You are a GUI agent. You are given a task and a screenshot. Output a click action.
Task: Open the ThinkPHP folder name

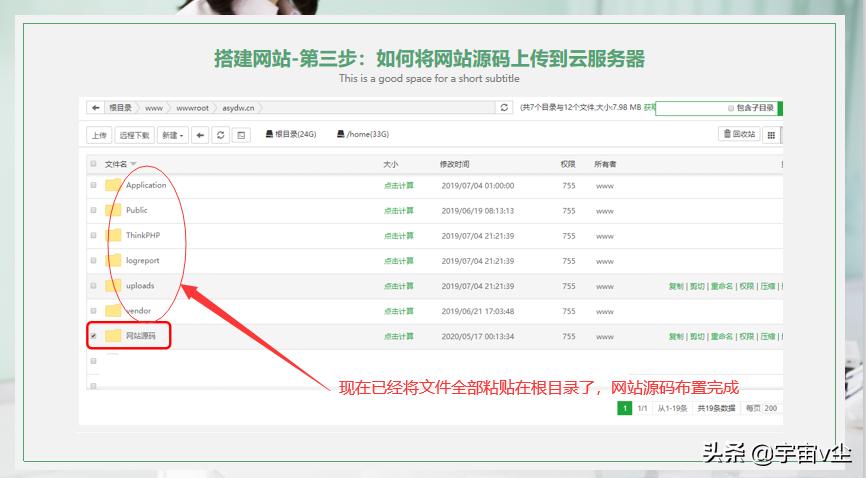(142, 235)
